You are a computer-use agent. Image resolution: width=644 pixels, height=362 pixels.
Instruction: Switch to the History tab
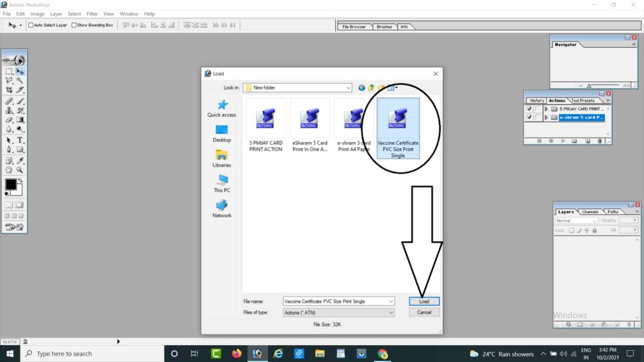point(536,101)
